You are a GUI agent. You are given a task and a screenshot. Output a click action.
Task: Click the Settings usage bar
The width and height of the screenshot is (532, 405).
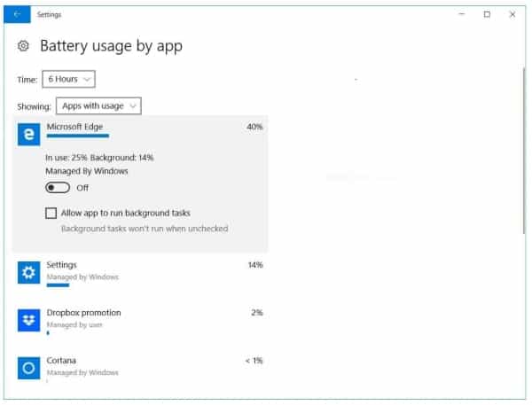coord(58,285)
